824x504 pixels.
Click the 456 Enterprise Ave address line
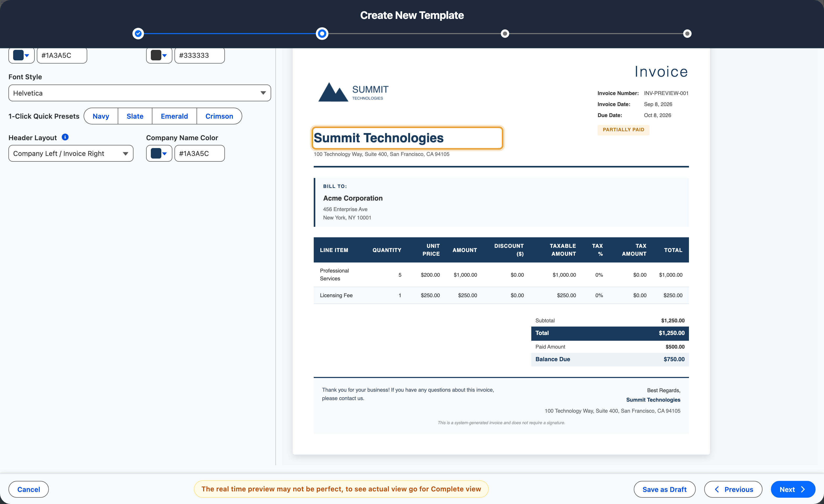[345, 209]
